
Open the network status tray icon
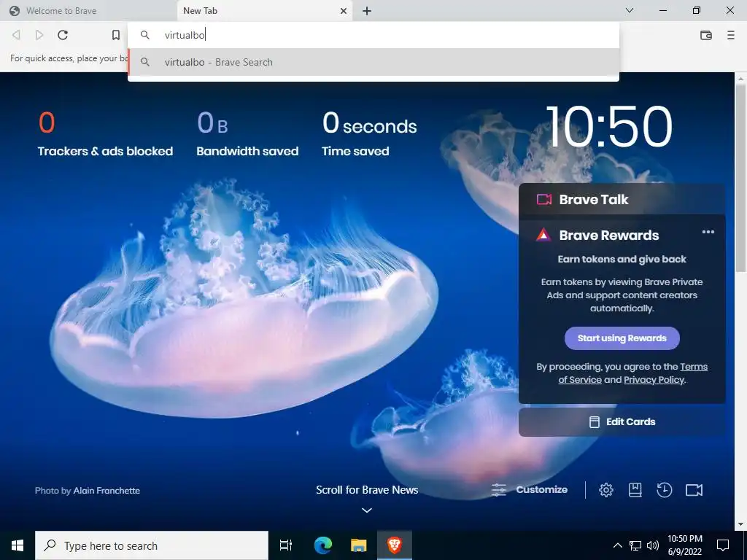(635, 545)
